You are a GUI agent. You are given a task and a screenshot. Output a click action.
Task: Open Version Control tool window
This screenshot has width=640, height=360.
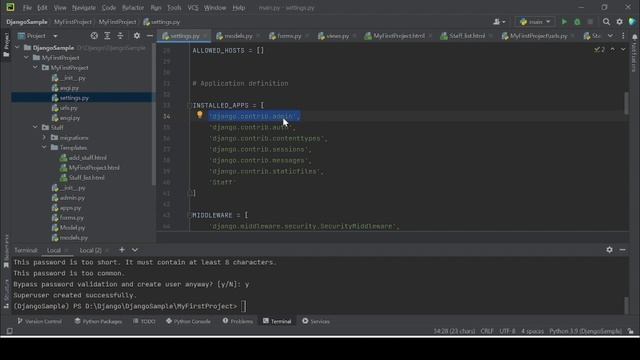[x=39, y=321]
